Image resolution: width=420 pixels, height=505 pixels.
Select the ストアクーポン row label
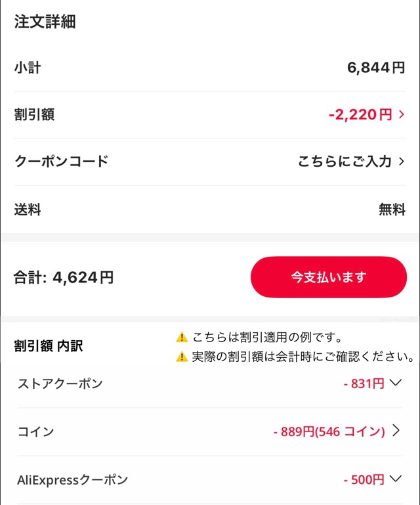click(x=60, y=384)
